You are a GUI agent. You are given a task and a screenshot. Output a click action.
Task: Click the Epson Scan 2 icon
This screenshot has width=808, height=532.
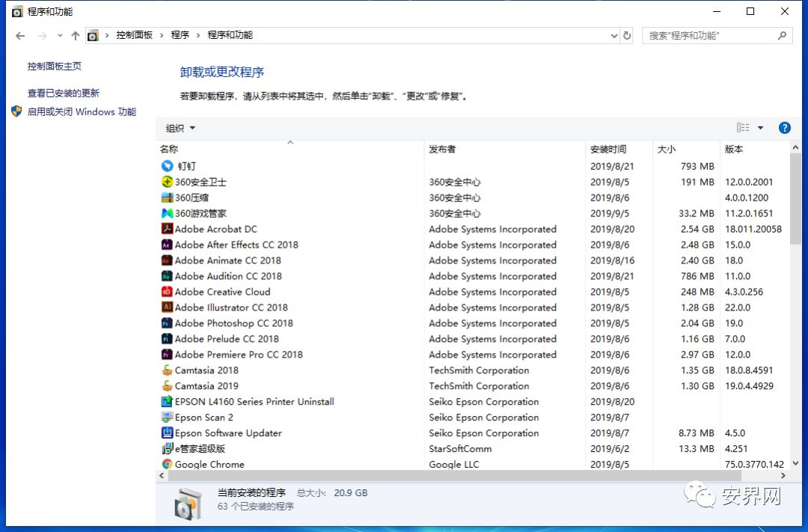[x=167, y=417]
